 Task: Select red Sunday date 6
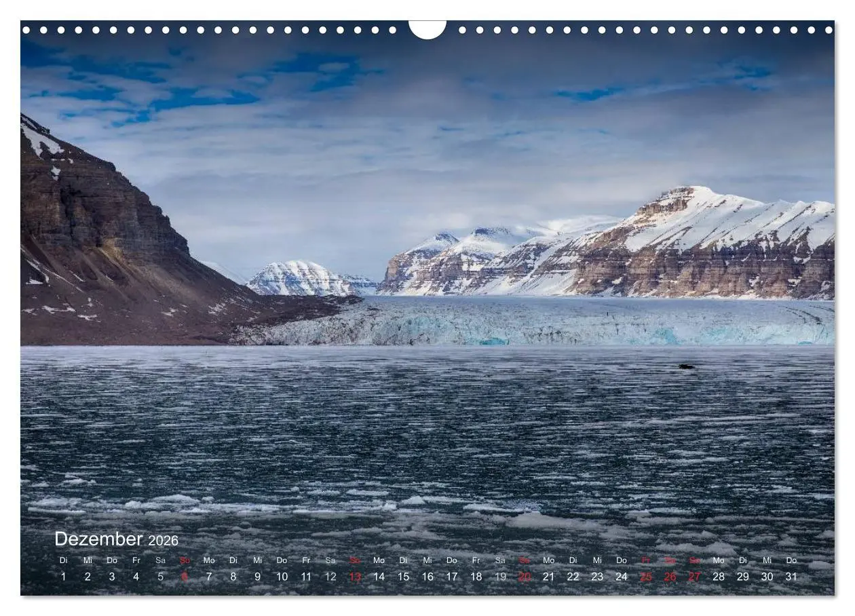[185, 577]
